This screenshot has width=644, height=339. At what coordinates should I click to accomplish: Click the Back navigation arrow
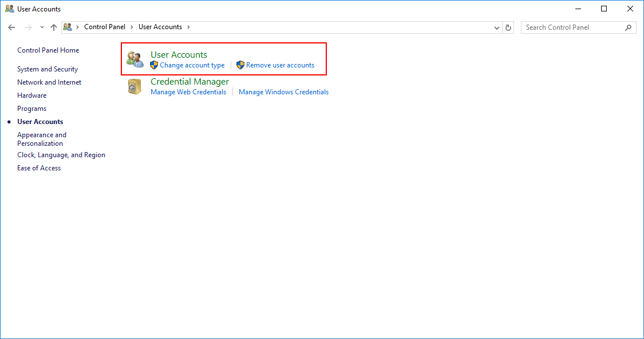click(11, 27)
